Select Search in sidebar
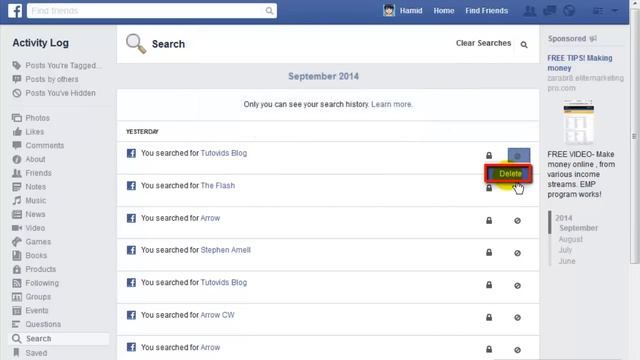 click(x=59, y=338)
